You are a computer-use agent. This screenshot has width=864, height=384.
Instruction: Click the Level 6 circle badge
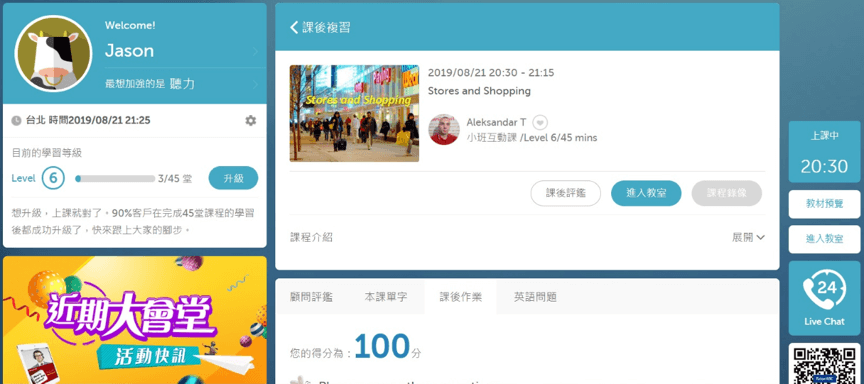click(53, 178)
